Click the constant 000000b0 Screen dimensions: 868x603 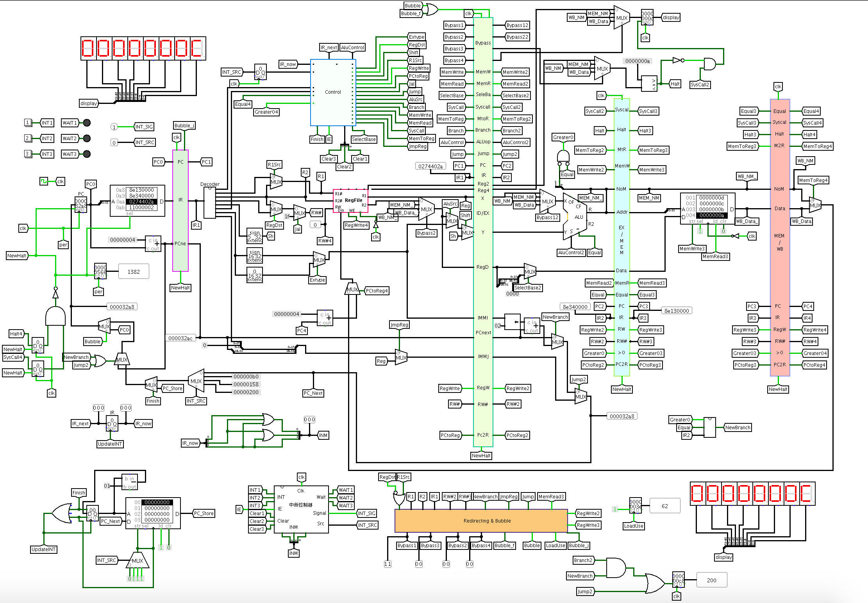246,376
